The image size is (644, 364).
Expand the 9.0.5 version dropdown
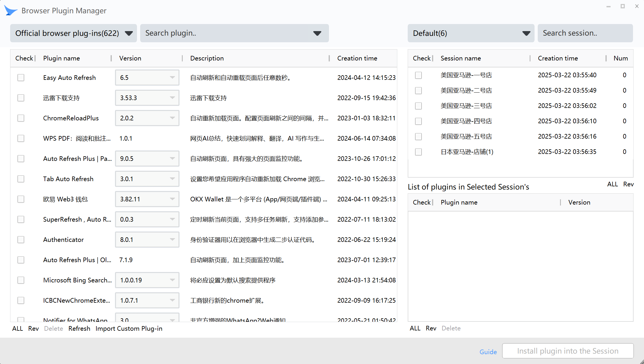tap(147, 159)
